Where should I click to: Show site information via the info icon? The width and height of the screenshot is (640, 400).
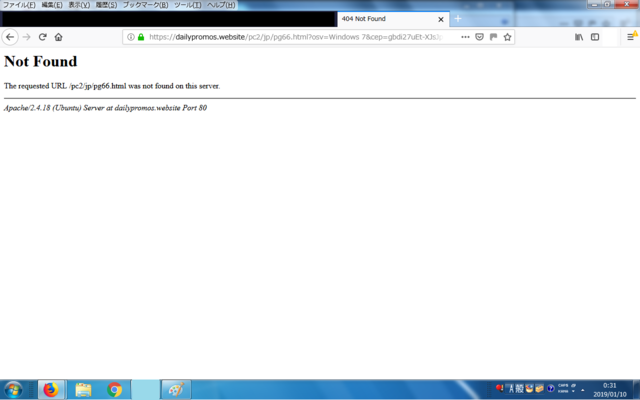[x=131, y=37]
